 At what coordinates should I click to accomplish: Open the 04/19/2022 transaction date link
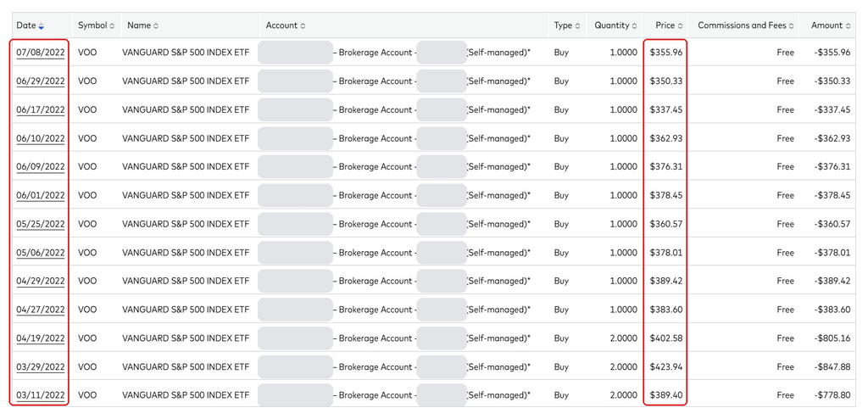coord(41,338)
